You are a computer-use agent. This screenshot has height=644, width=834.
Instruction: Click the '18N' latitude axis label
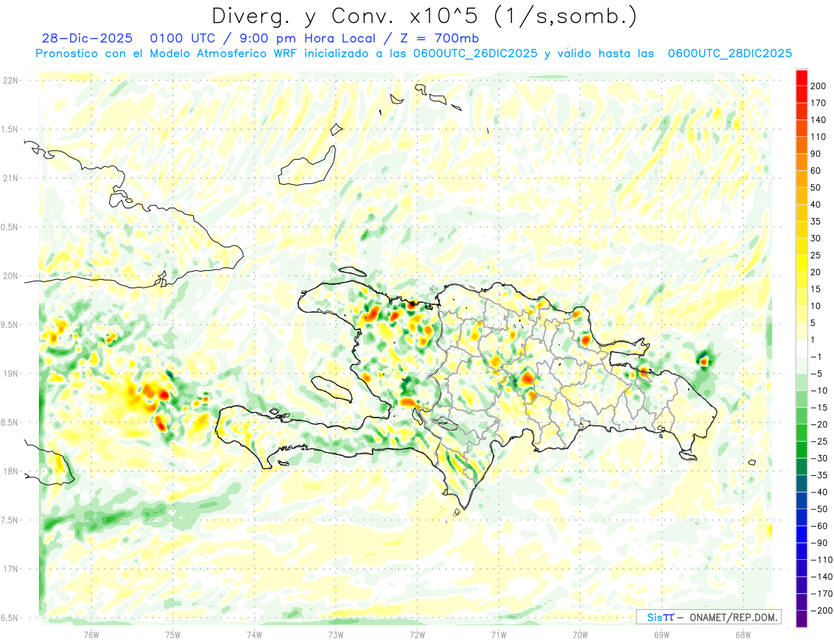coord(10,471)
